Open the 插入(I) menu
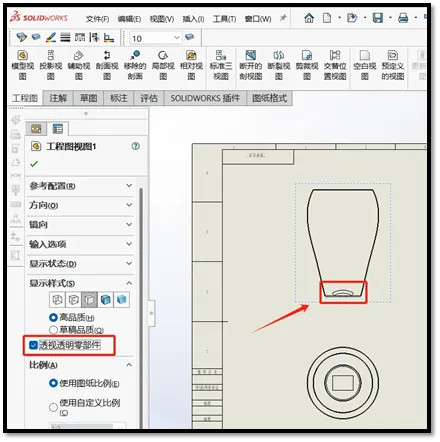The height and width of the screenshot is (442, 440). tap(193, 19)
